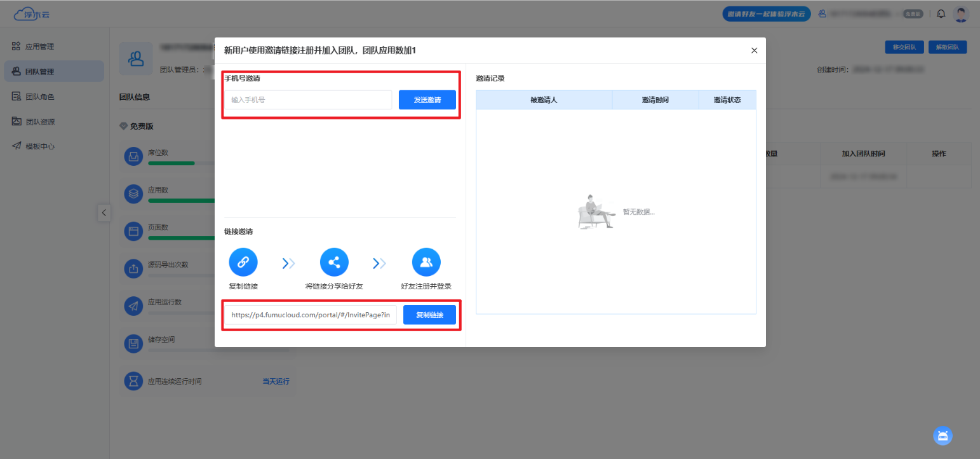Viewport: 980px width, 459px height.
Task: Click the 被邀请人 column header
Action: tap(544, 100)
